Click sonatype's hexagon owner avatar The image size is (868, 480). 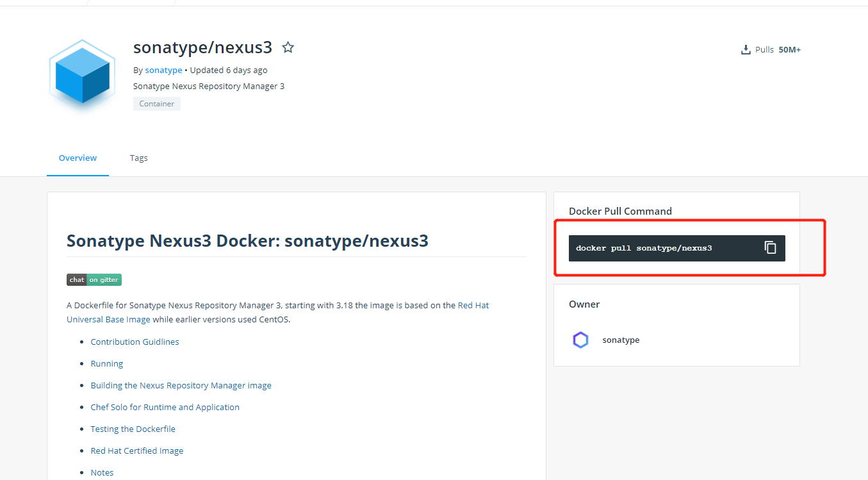pyautogui.click(x=580, y=340)
